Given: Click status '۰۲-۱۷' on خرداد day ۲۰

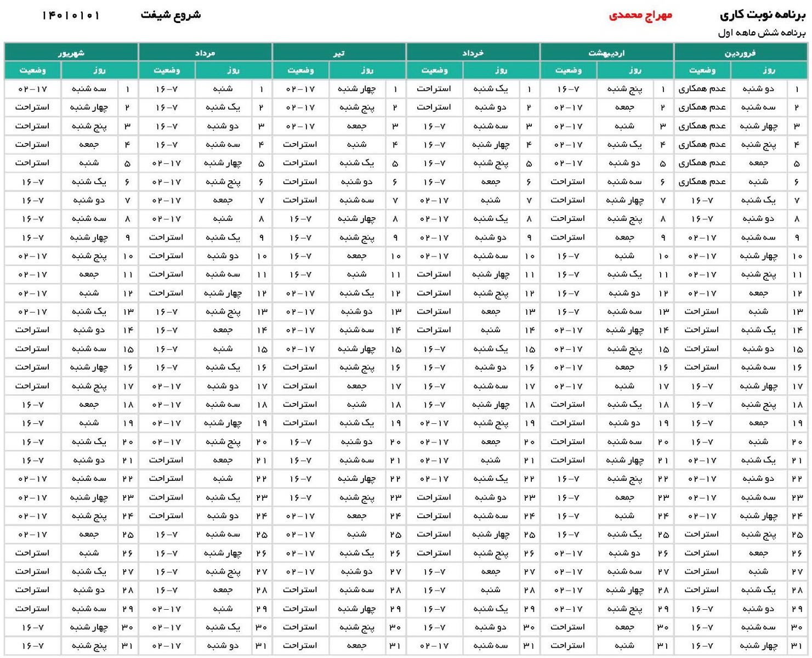Looking at the screenshot, I should [x=434, y=441].
